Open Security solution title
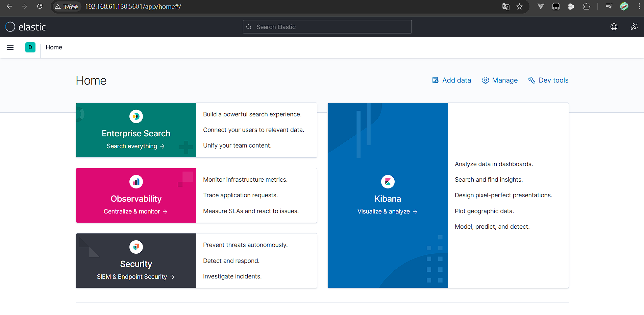This screenshot has height=315, width=644. pos(136,264)
